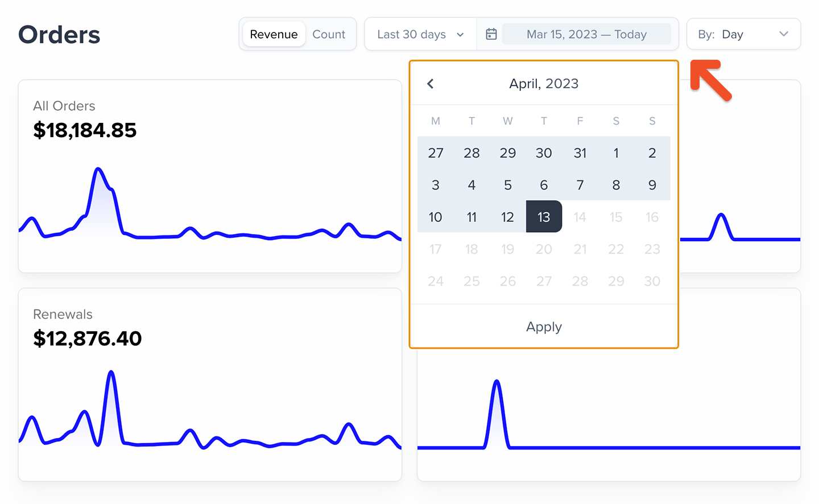
Task: Click the April, 2023 month title
Action: [544, 83]
